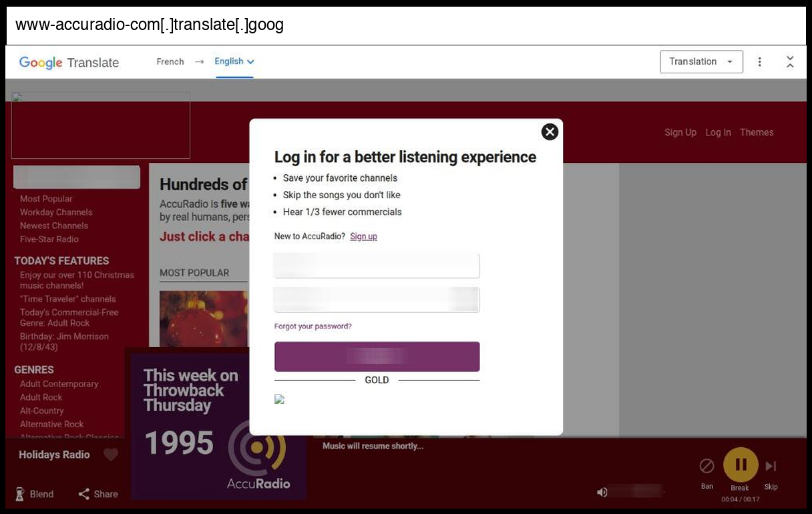Image resolution: width=812 pixels, height=514 pixels.
Task: Skip to the next song
Action: [771, 466]
